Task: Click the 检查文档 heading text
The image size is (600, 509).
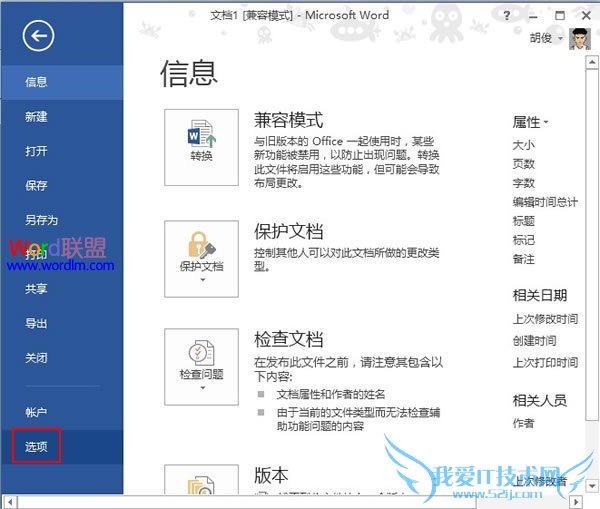Action: click(289, 339)
